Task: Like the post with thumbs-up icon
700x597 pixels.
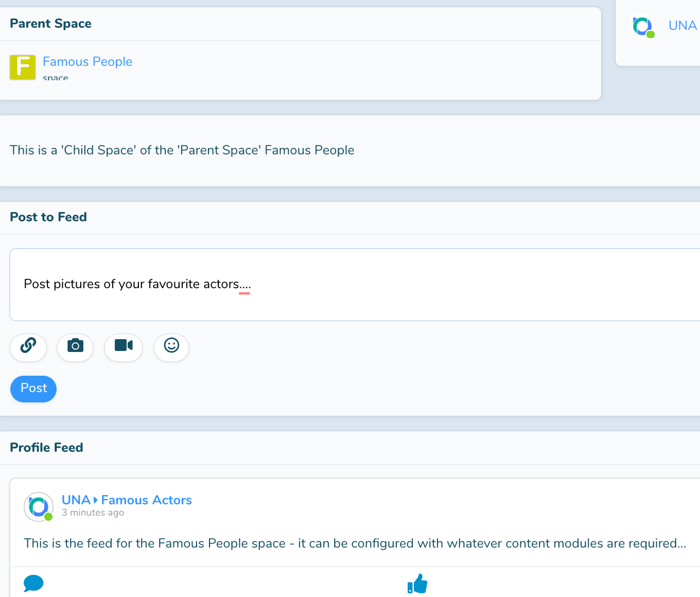Action: 417,584
